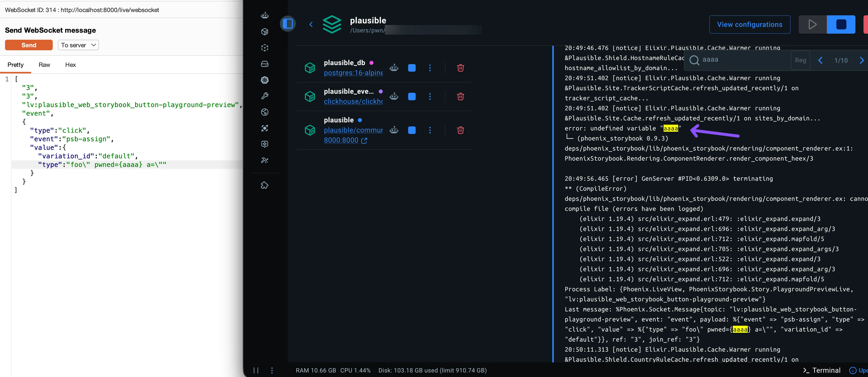The height and width of the screenshot is (377, 868).
Task: Click the "variation_id":"default" line in editor
Action: click(88, 156)
